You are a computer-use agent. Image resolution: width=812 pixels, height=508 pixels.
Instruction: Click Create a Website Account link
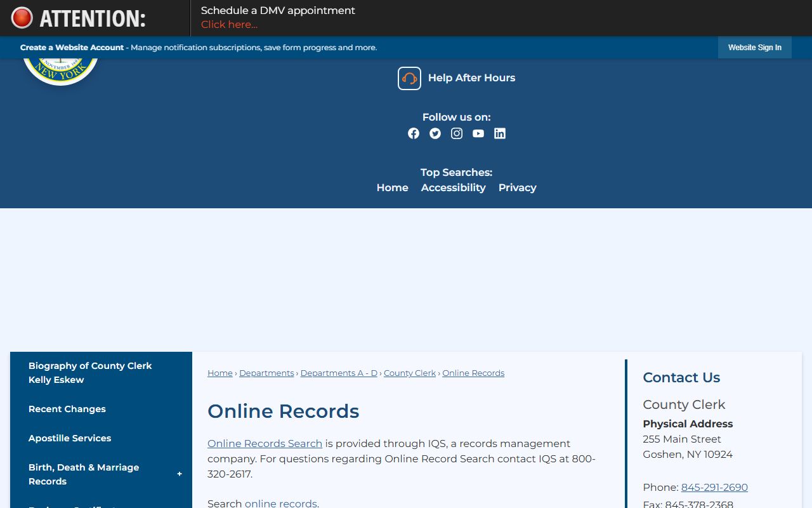click(72, 48)
